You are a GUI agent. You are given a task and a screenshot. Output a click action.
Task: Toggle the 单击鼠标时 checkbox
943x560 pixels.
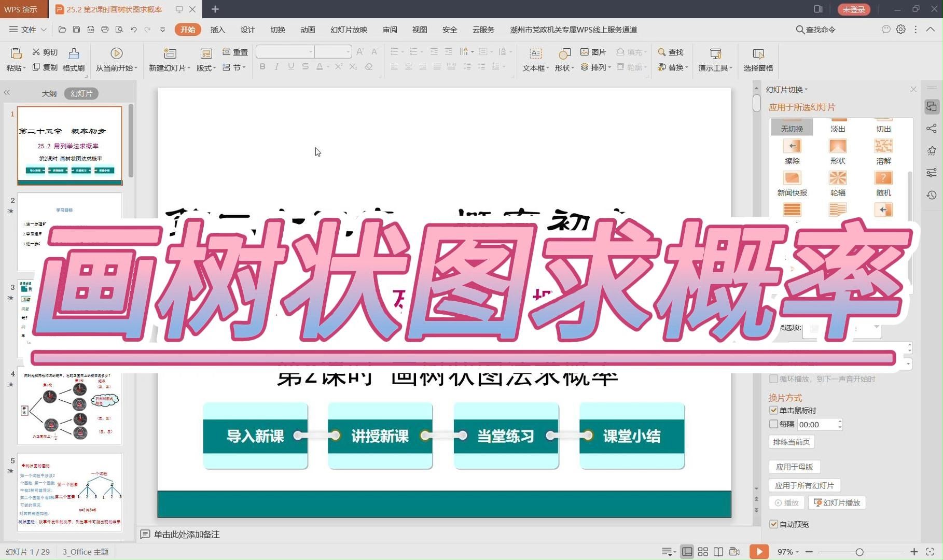(x=773, y=410)
